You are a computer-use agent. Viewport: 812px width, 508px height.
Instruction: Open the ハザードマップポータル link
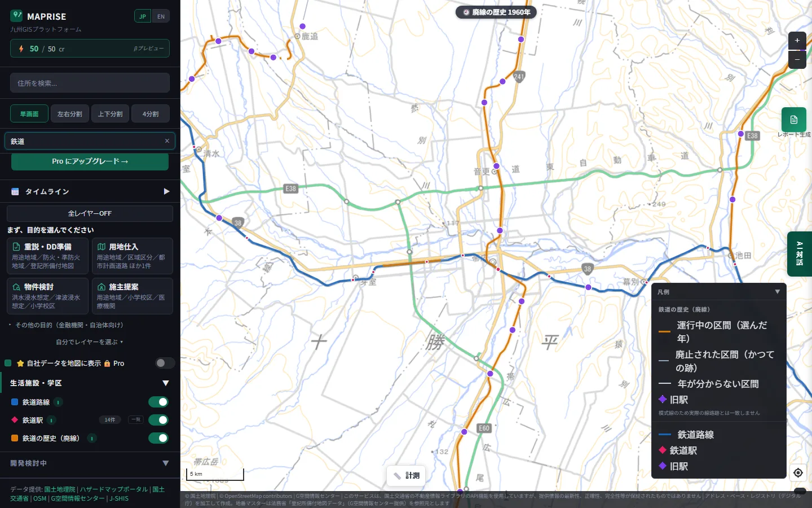(x=114, y=489)
